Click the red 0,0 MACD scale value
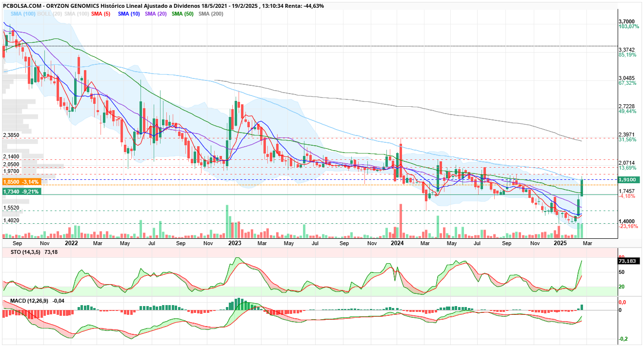Image resolution: width=644 pixels, height=347 pixels. pyautogui.click(x=622, y=303)
